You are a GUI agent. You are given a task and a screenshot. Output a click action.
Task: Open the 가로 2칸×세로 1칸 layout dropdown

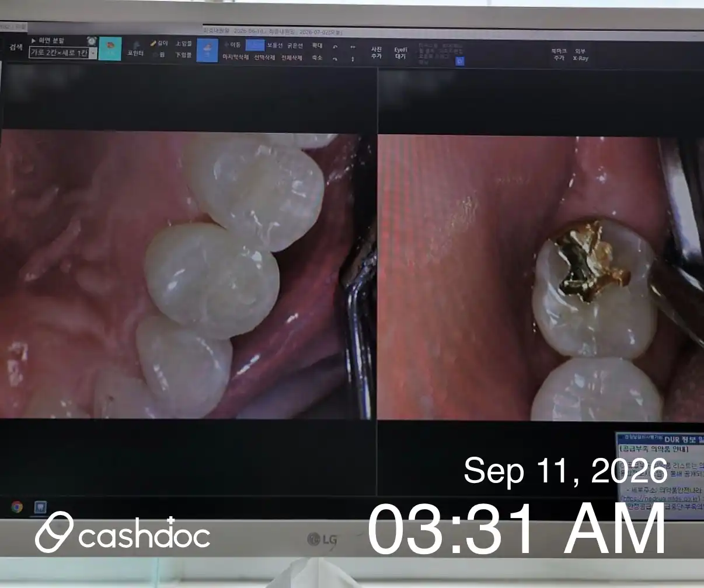[x=63, y=52]
